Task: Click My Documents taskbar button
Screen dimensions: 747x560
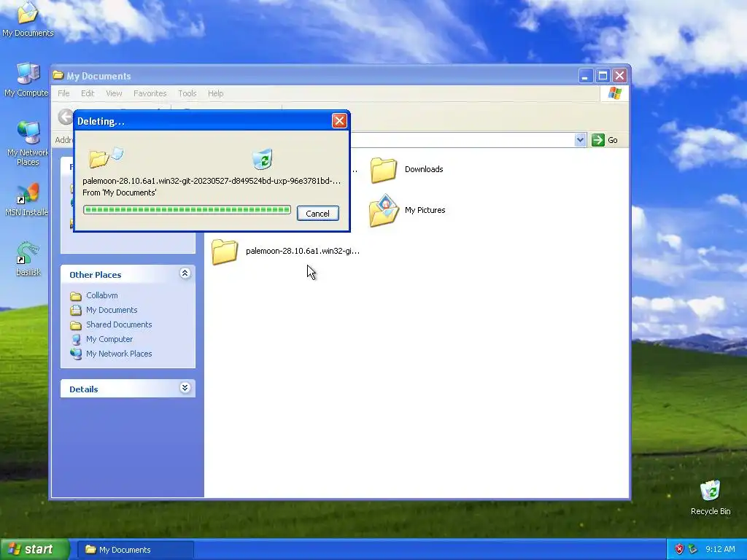Action: [135, 550]
